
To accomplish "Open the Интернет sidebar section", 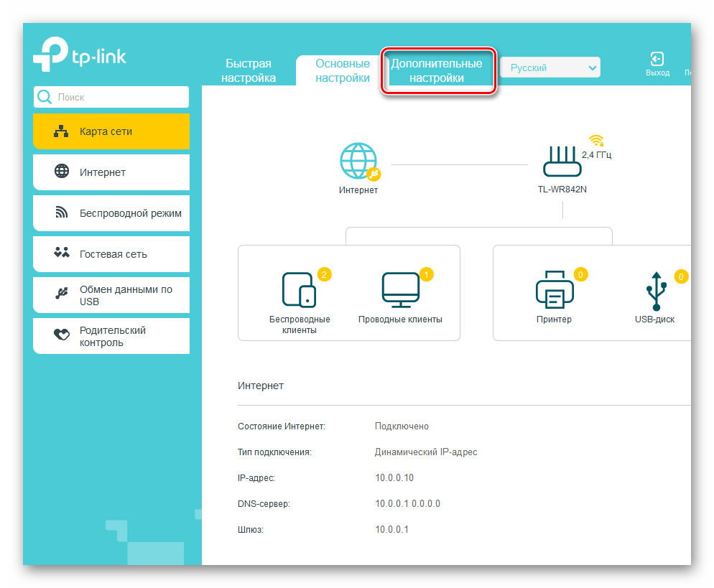I will coord(111,172).
